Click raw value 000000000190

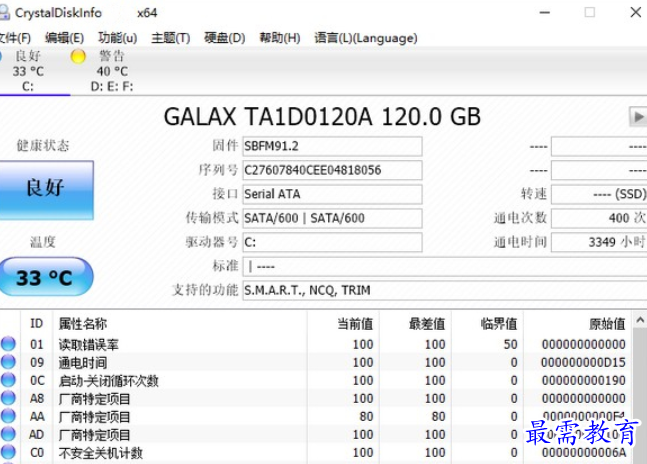click(x=583, y=380)
